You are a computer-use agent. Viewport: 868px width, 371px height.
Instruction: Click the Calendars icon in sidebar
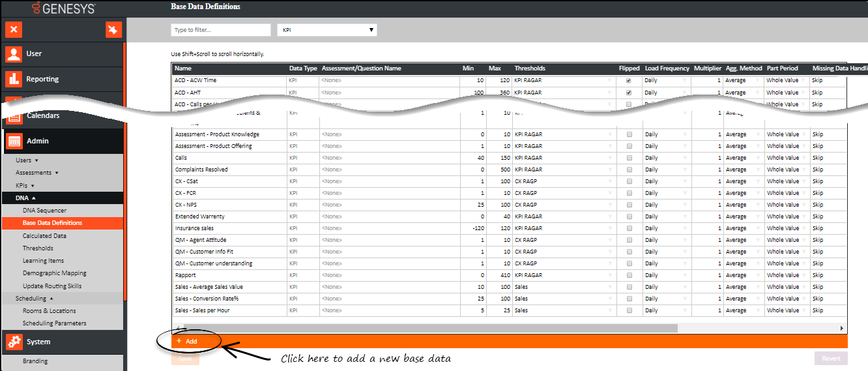tap(14, 116)
